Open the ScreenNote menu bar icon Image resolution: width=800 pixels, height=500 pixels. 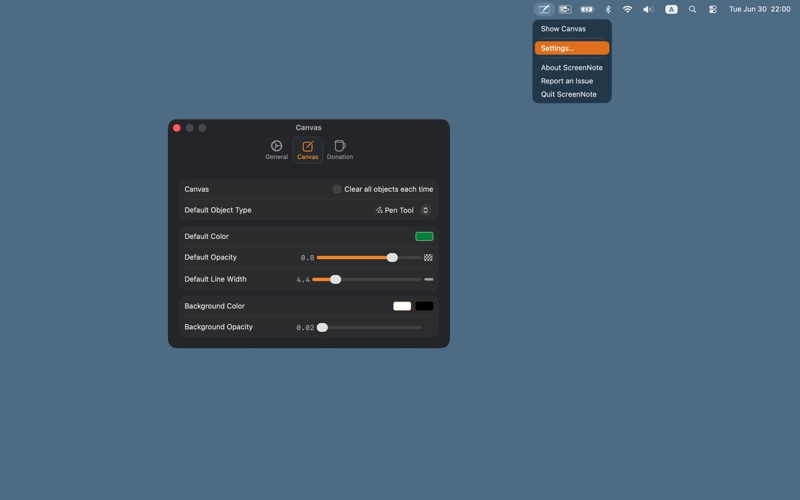tap(544, 9)
